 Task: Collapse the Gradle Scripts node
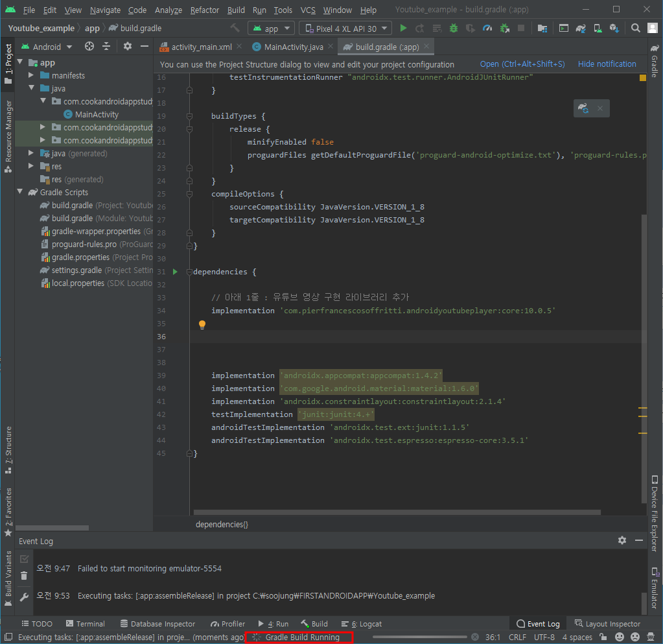click(20, 192)
